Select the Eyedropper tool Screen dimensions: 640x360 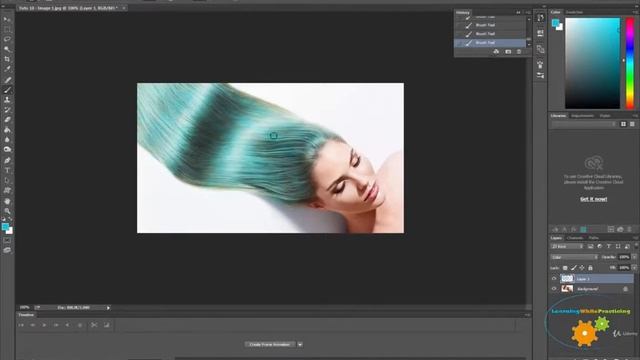[7, 69]
